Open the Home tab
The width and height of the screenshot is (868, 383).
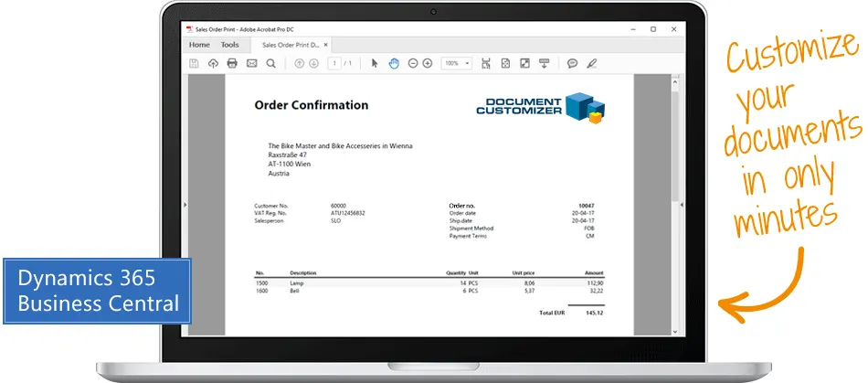click(x=199, y=45)
